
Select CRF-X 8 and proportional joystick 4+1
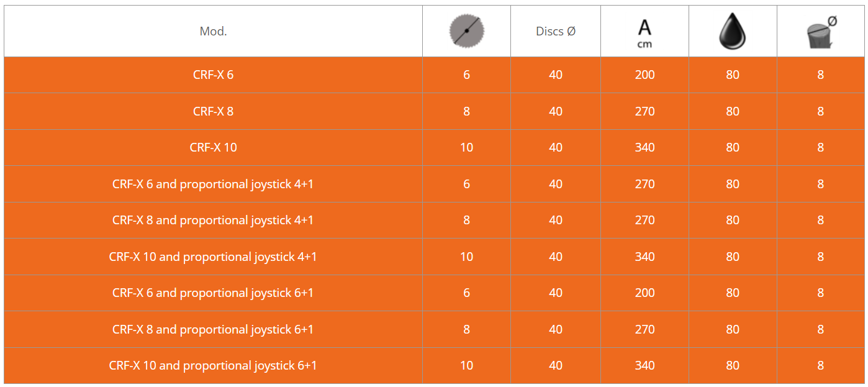(x=213, y=220)
